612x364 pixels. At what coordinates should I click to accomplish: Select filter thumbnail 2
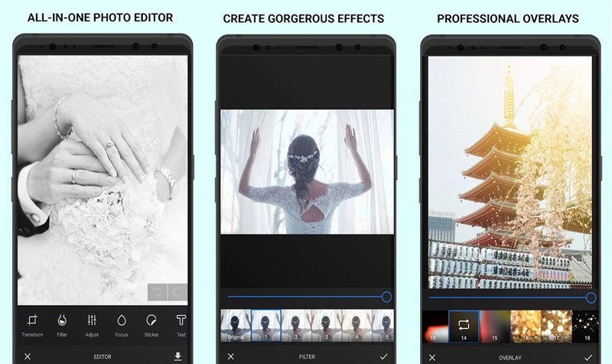(x=296, y=325)
